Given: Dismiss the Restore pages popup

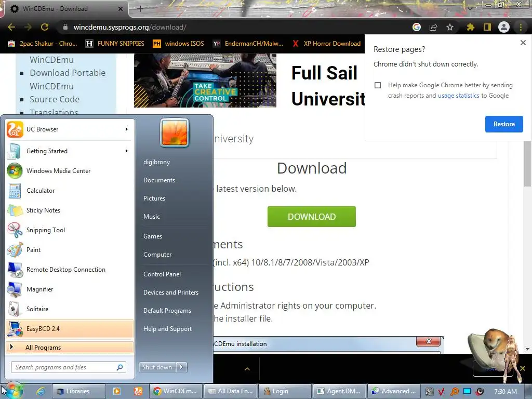Looking at the screenshot, I should [523, 43].
